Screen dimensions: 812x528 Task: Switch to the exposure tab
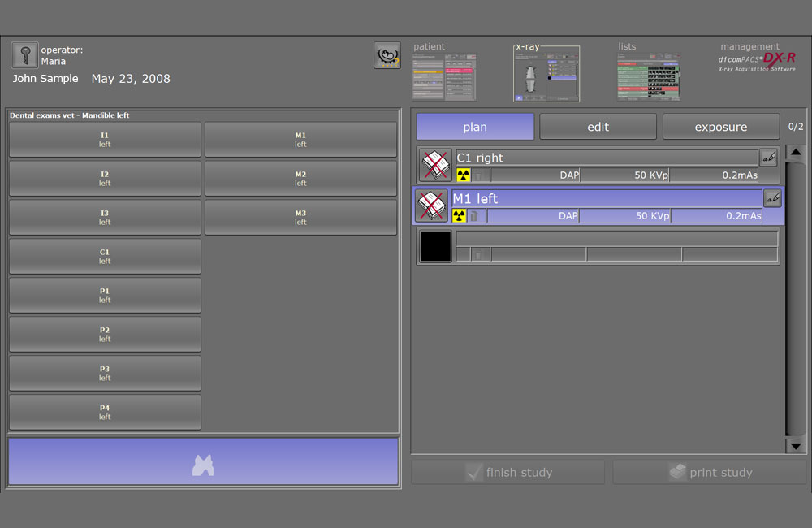pyautogui.click(x=720, y=127)
